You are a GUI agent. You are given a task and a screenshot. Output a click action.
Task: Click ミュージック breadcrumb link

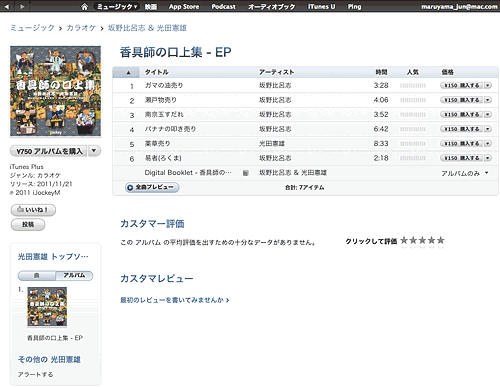32,28
